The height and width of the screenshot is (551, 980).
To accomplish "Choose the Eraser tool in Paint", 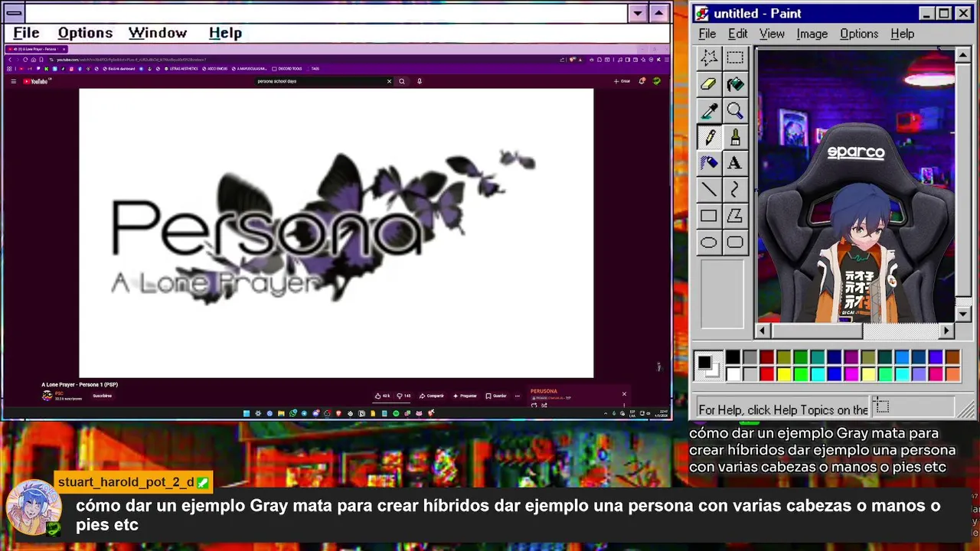I will coord(709,84).
